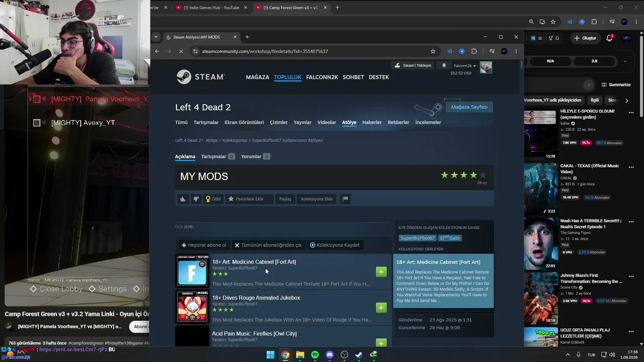Switch to the Rehberler tab

point(398,122)
